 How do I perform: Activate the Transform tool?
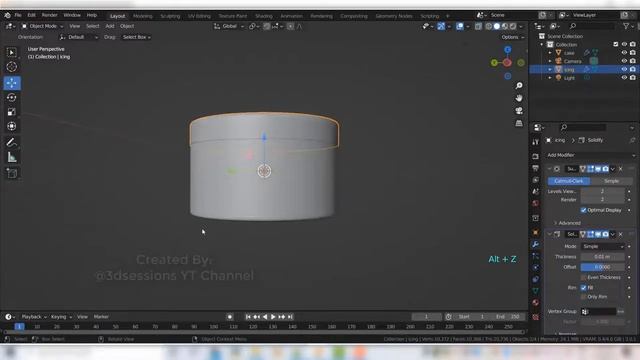pyautogui.click(x=11, y=126)
